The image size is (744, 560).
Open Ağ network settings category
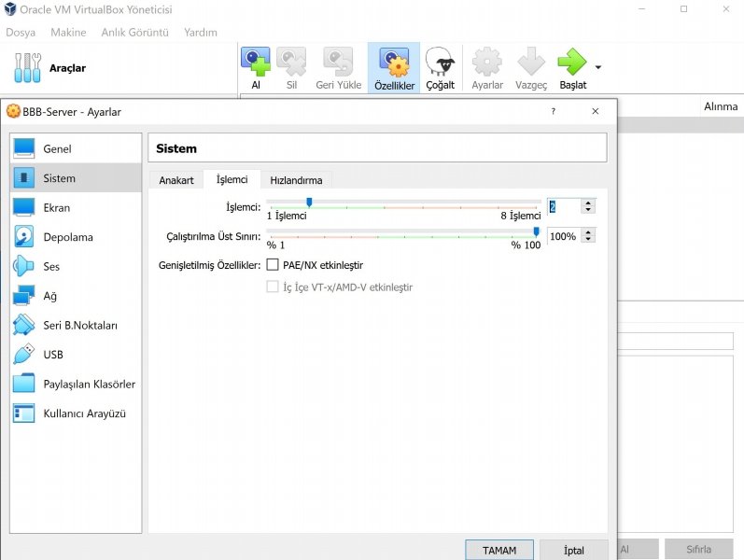click(x=49, y=296)
